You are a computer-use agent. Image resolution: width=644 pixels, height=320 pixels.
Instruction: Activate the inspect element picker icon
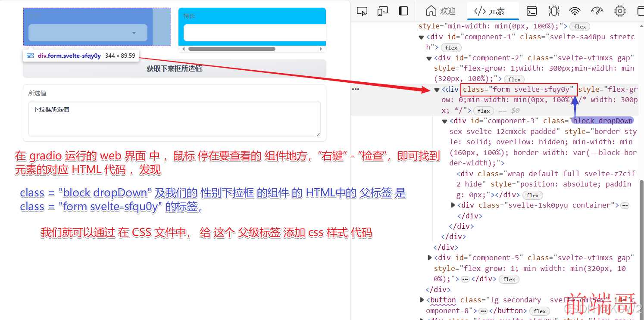coord(362,11)
